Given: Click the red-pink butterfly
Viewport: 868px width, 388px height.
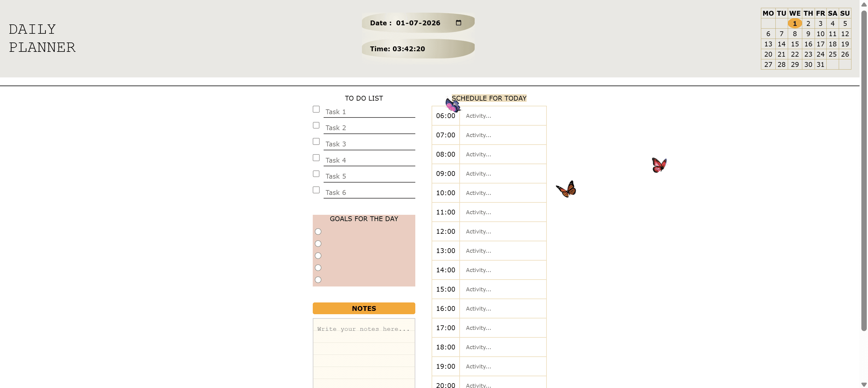Looking at the screenshot, I should coord(659,165).
